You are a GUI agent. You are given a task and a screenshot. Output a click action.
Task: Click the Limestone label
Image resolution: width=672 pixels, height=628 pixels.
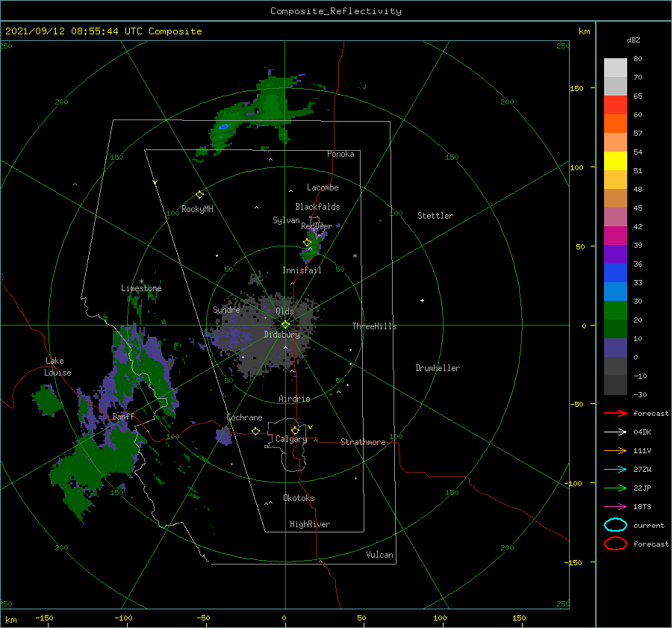click(x=141, y=288)
